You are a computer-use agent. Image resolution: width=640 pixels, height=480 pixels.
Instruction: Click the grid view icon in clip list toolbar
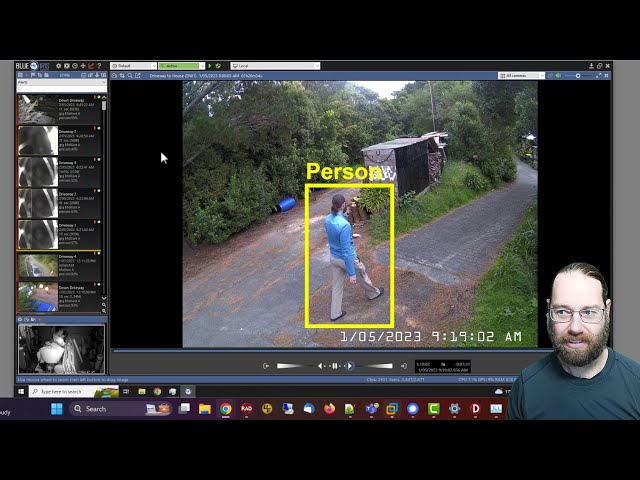coord(20,75)
